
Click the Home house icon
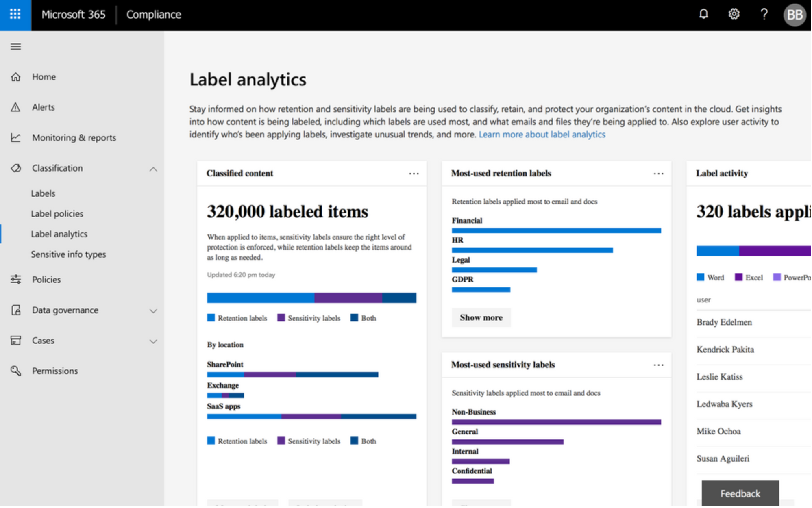(16, 77)
